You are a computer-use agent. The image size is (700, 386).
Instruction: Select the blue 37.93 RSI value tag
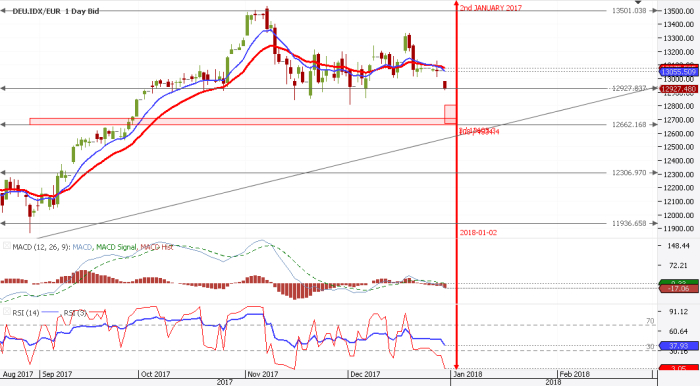click(x=679, y=346)
